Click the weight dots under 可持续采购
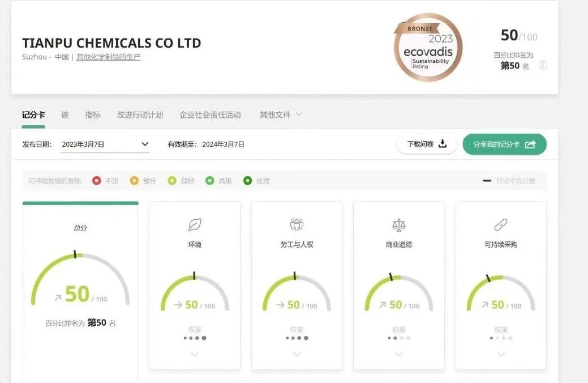The height and width of the screenshot is (383, 588). tap(501, 338)
